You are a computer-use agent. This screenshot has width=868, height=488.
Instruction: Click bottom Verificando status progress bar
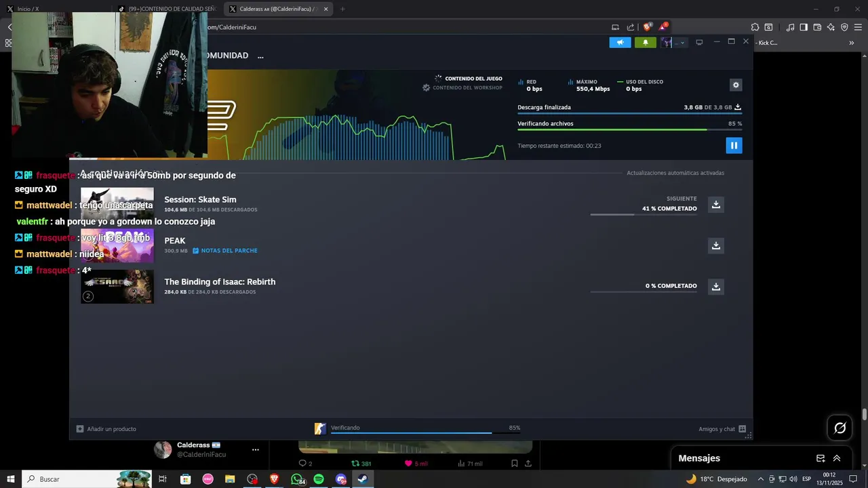[425, 432]
